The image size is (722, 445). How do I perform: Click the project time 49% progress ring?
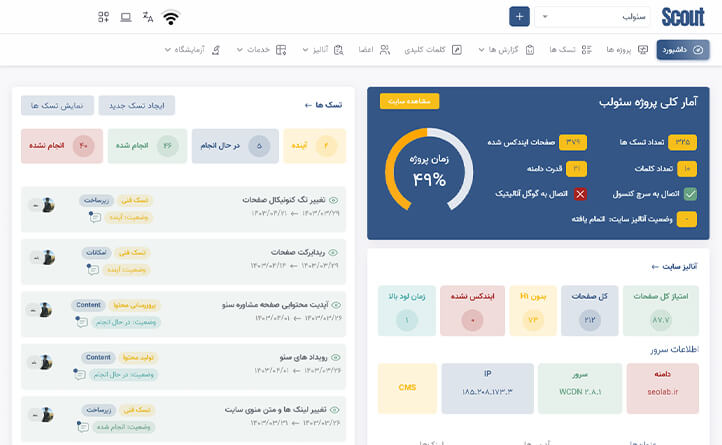tap(428, 170)
